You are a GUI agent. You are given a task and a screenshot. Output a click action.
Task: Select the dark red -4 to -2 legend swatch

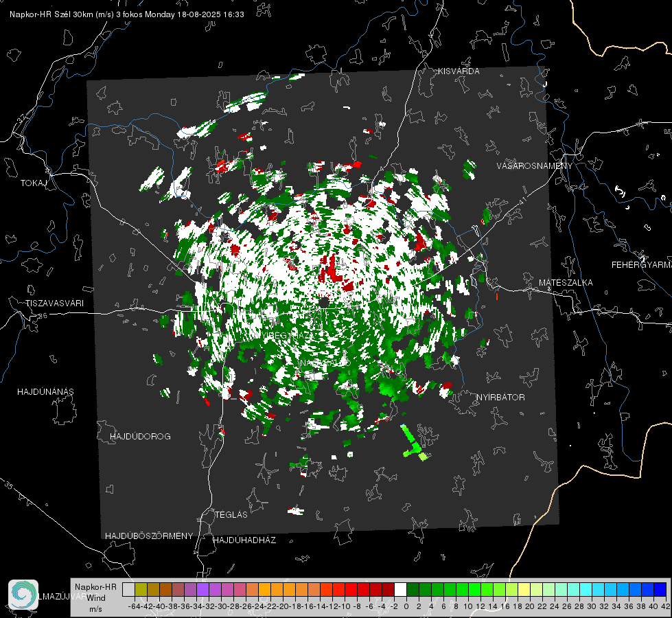tap(388, 589)
